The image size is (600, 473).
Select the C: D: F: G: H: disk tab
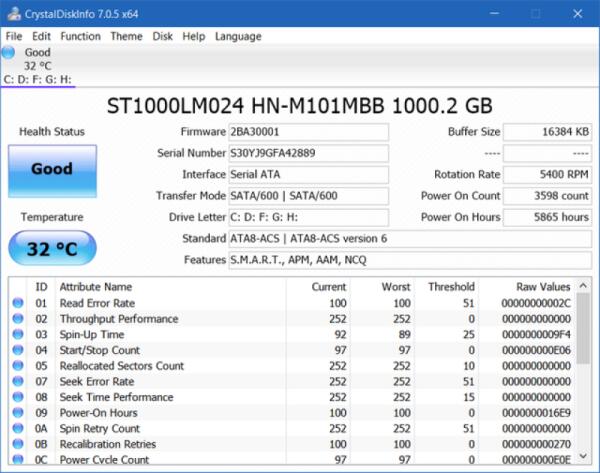tap(37, 79)
